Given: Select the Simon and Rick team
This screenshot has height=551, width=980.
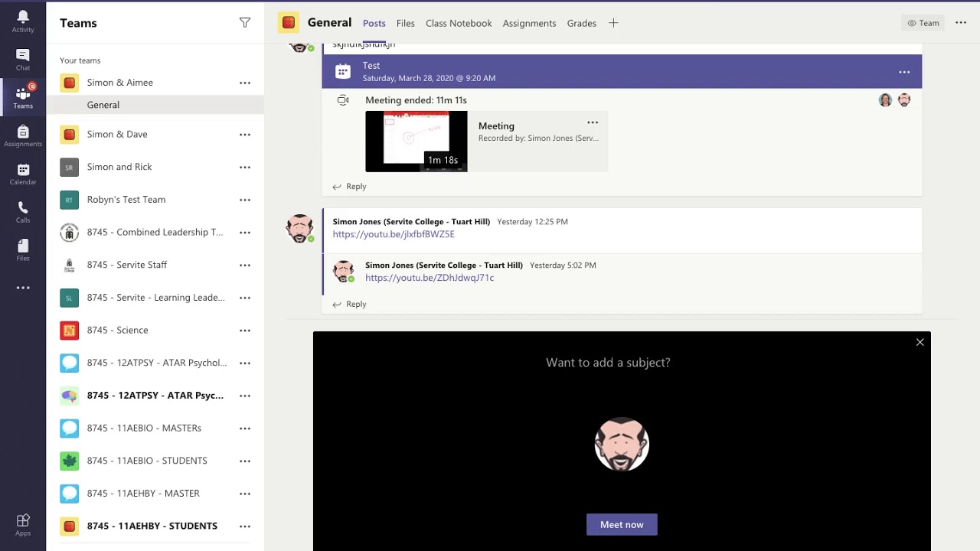Looking at the screenshot, I should (x=119, y=167).
